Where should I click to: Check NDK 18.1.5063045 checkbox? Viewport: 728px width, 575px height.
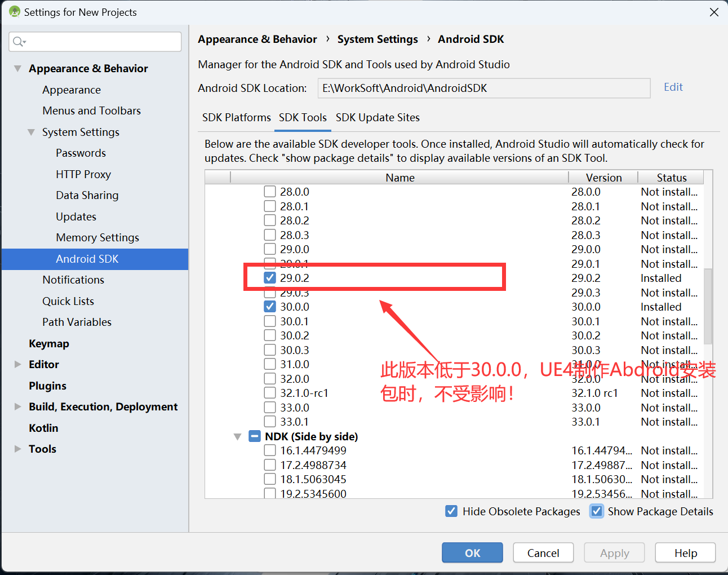(270, 479)
